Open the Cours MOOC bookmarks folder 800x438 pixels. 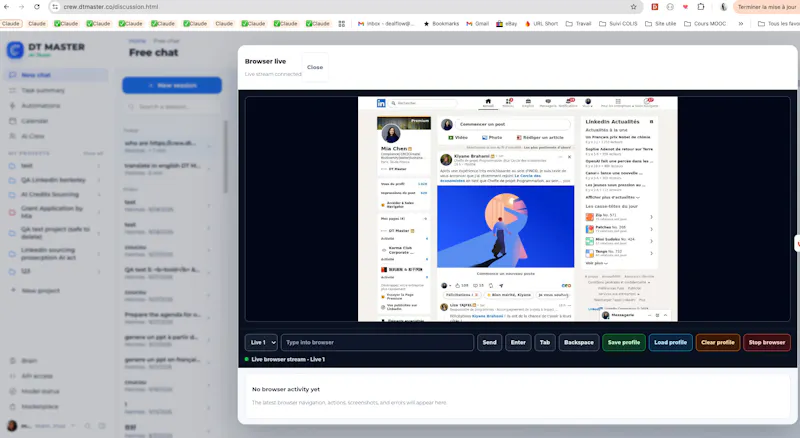705,23
